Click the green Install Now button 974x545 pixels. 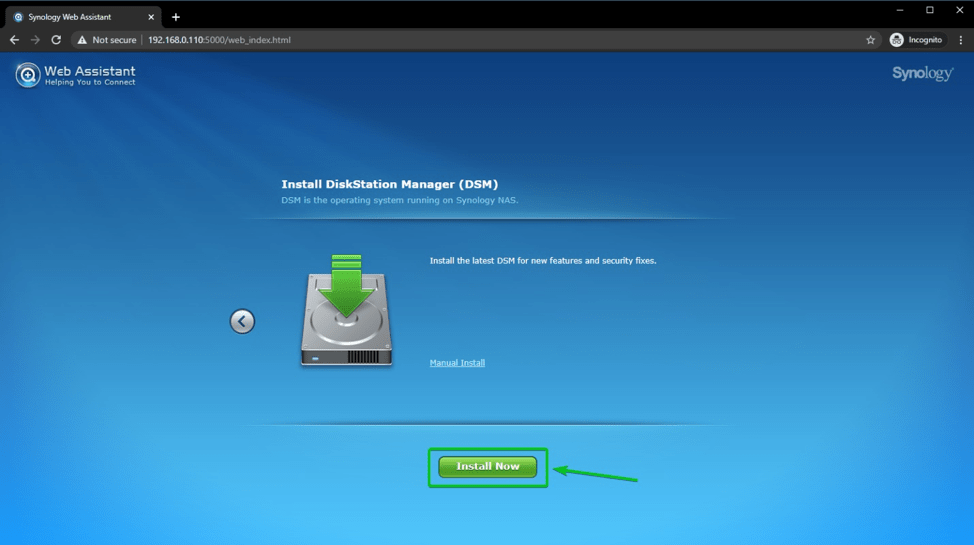click(488, 467)
